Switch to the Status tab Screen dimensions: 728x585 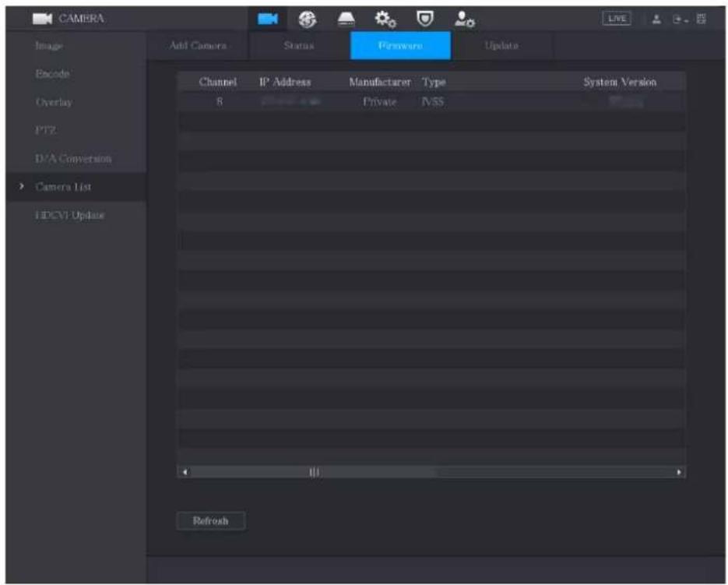point(299,45)
